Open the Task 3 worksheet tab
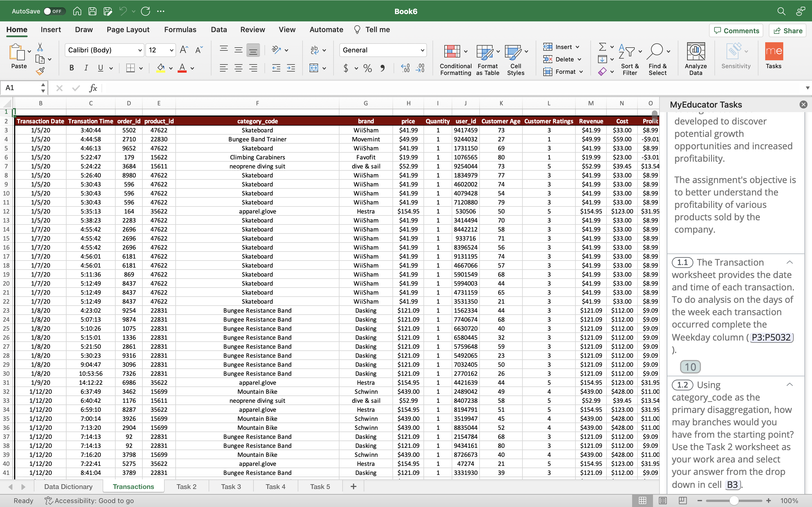This screenshot has height=507, width=812. (x=231, y=486)
